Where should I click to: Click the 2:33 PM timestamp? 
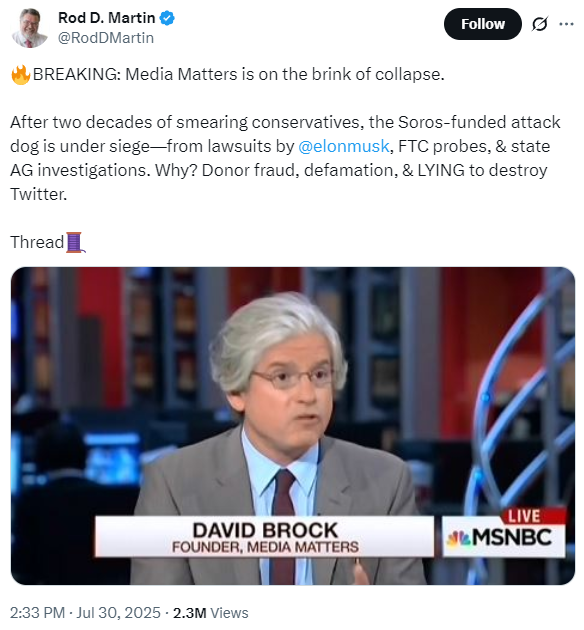click(x=37, y=613)
